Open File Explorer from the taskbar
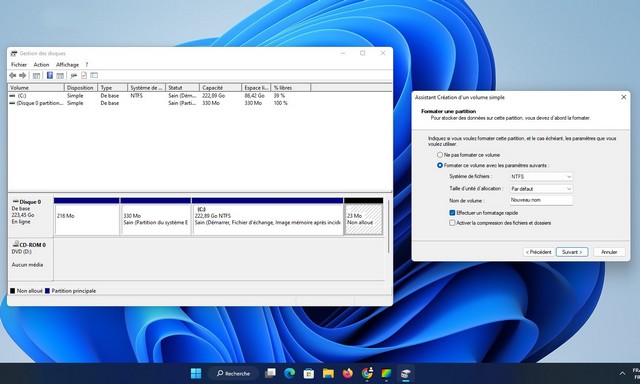 click(328, 373)
